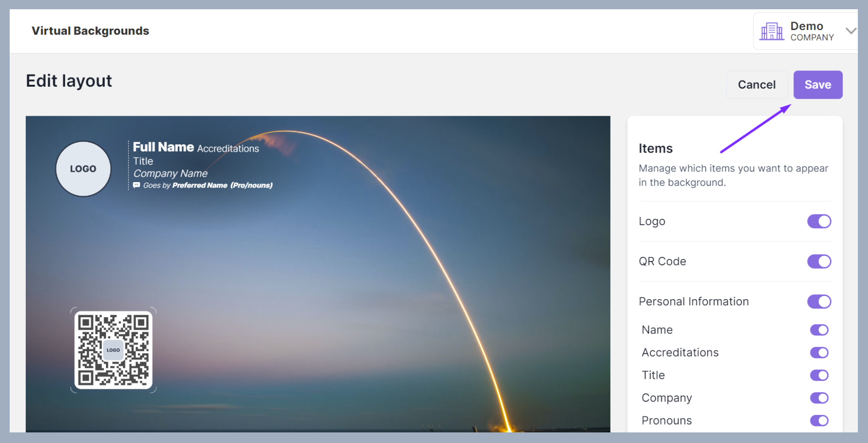The width and height of the screenshot is (868, 443).
Task: Click the QR Code label
Action: click(x=663, y=261)
